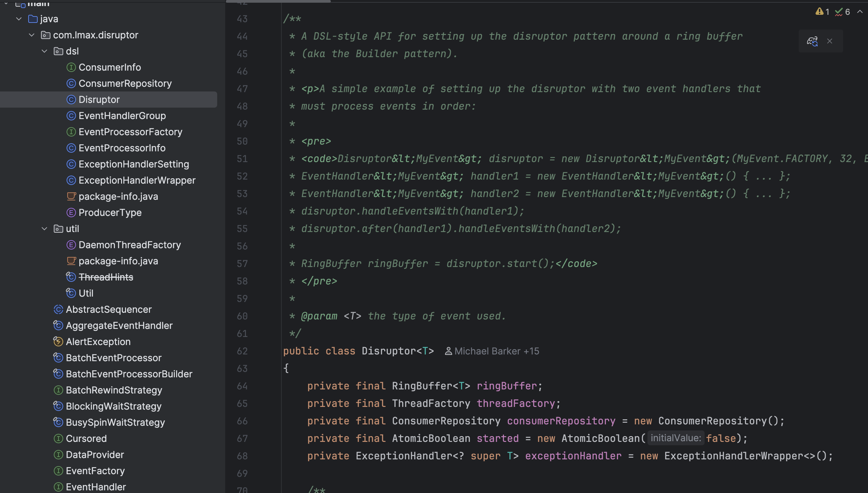The height and width of the screenshot is (493, 868).
Task: Collapse the dsl package node
Action: click(44, 51)
